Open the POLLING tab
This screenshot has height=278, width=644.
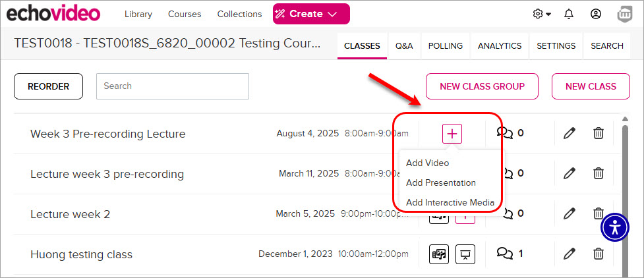[x=445, y=46]
